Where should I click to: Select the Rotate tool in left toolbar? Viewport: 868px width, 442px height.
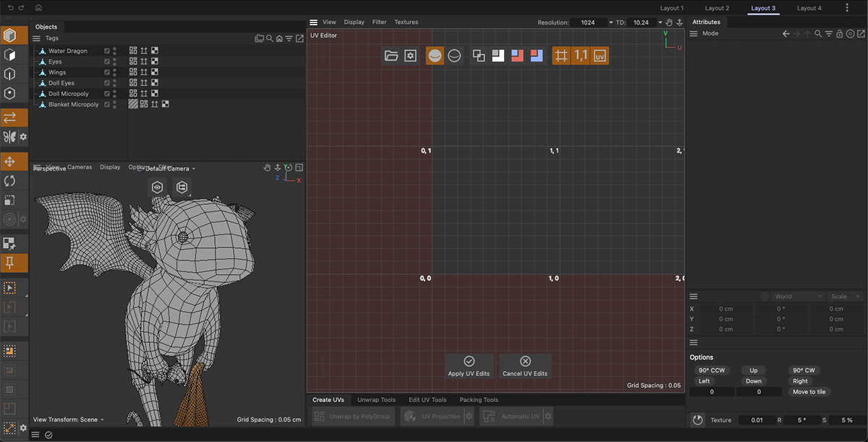(x=10, y=181)
